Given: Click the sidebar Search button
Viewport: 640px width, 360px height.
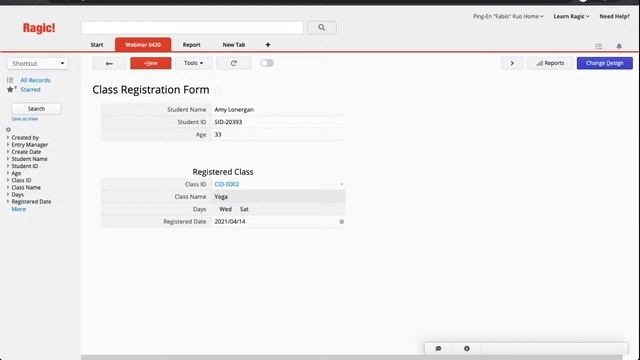Looking at the screenshot, I should [x=36, y=109].
